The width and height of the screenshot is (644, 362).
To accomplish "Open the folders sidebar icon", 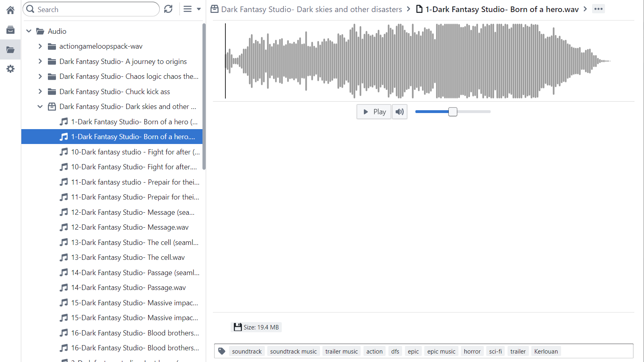I will point(10,50).
